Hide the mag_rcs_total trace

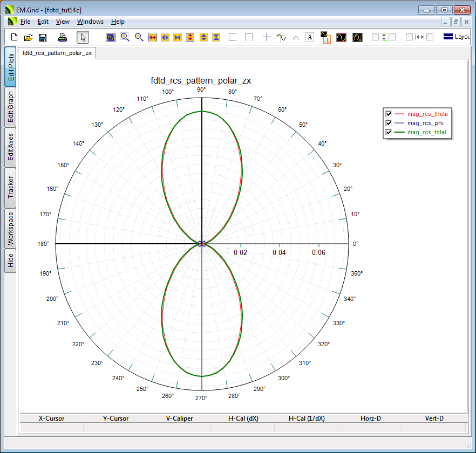(x=388, y=132)
